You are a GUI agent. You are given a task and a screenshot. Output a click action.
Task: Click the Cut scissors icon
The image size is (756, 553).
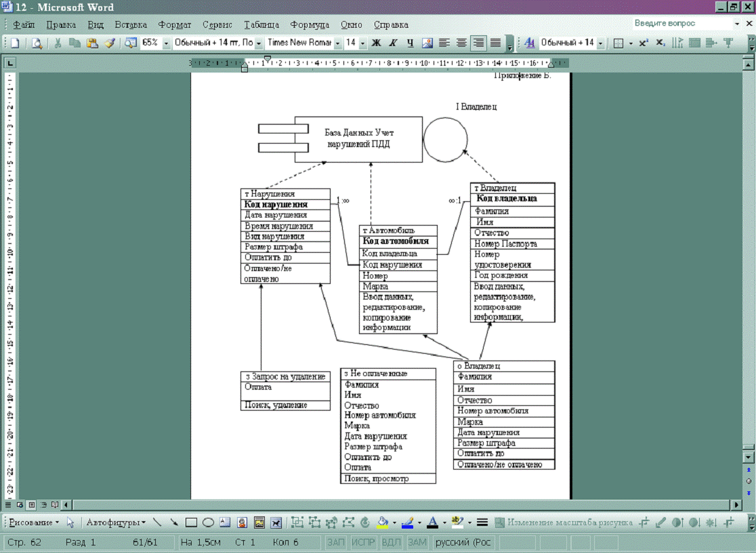58,43
